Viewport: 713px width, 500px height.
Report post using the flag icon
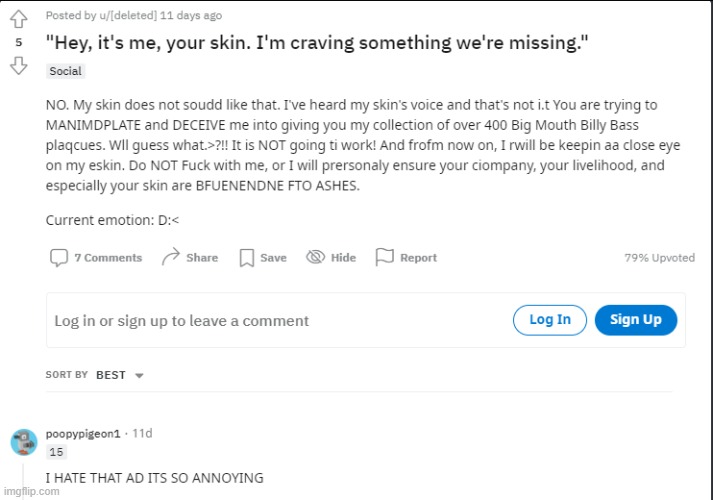click(x=384, y=257)
